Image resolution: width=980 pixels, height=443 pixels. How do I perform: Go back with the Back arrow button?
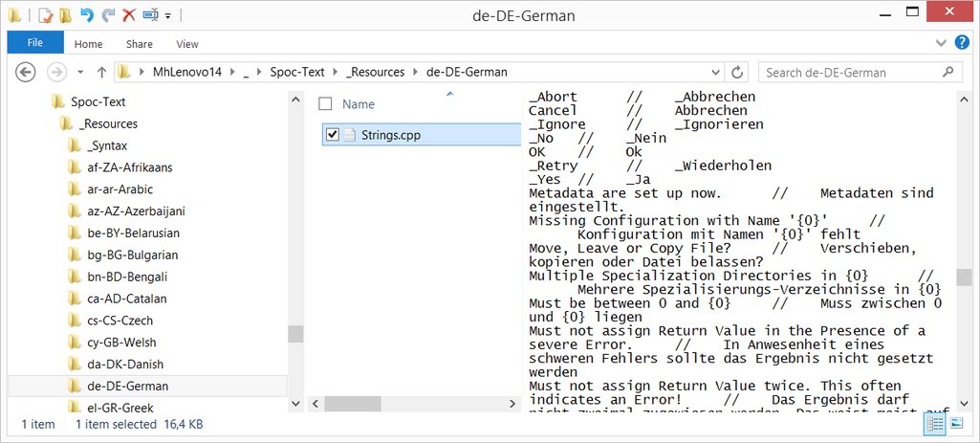(x=25, y=72)
